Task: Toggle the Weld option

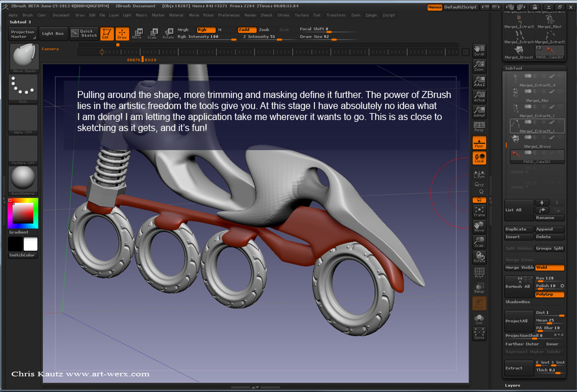Action: pyautogui.click(x=549, y=267)
